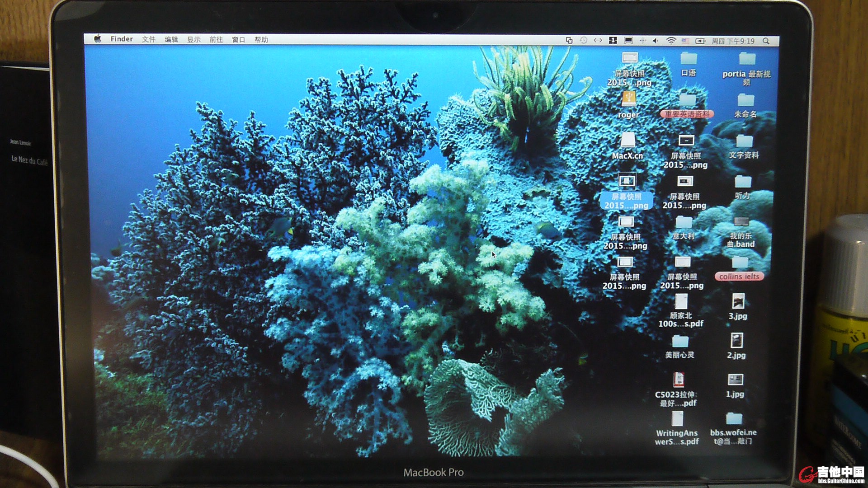Open the battery status menu
The image size is (868, 488).
(x=700, y=41)
